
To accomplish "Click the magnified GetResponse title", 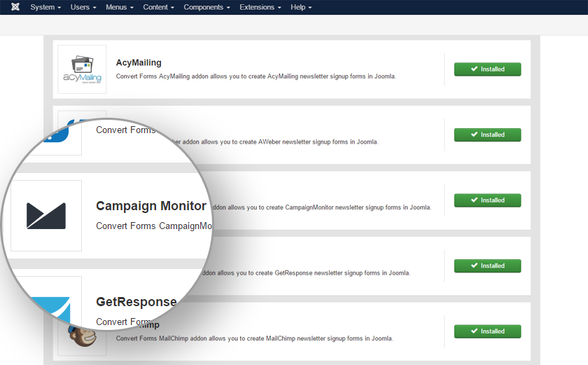I will 136,302.
